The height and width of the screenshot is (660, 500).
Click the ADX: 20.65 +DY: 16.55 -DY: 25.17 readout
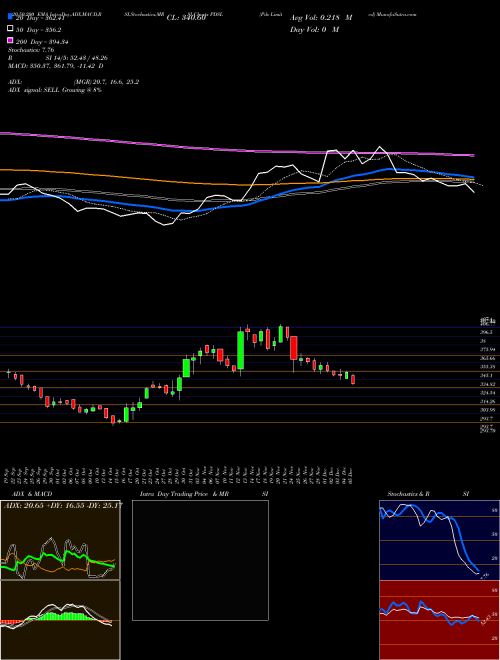pyautogui.click(x=63, y=505)
